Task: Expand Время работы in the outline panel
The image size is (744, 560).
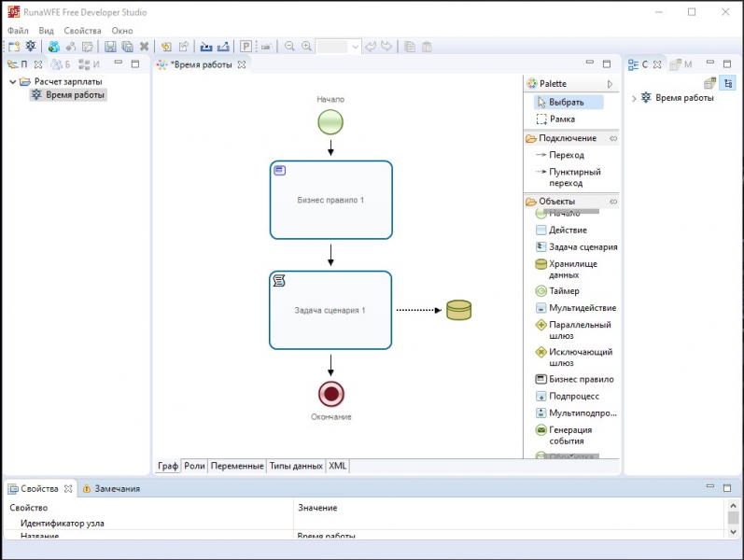Action: tap(634, 98)
